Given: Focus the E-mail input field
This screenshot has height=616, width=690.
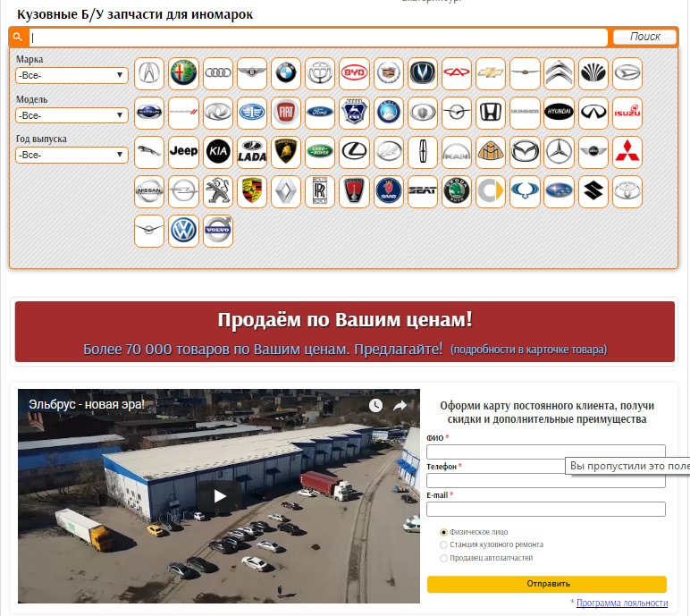Looking at the screenshot, I should (x=546, y=509).
